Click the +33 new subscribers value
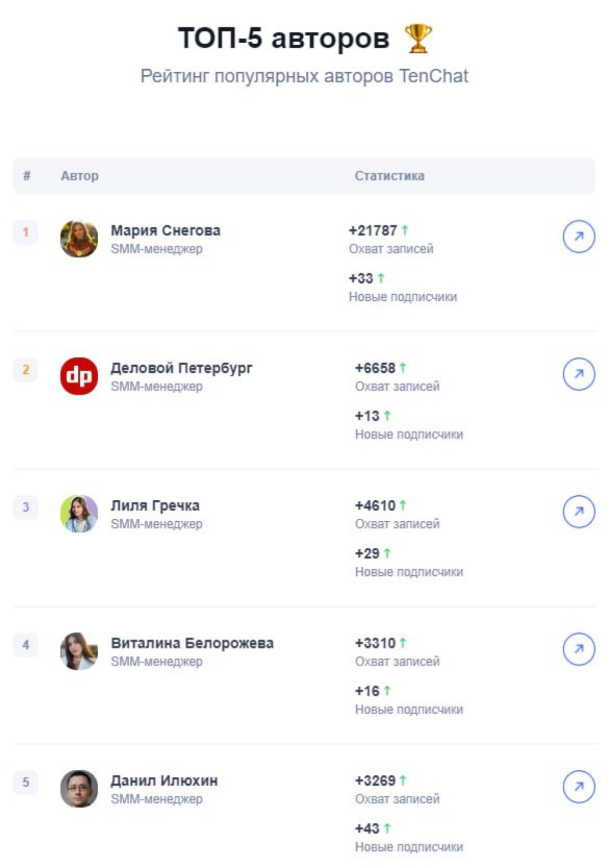610x868 pixels. pos(361,278)
